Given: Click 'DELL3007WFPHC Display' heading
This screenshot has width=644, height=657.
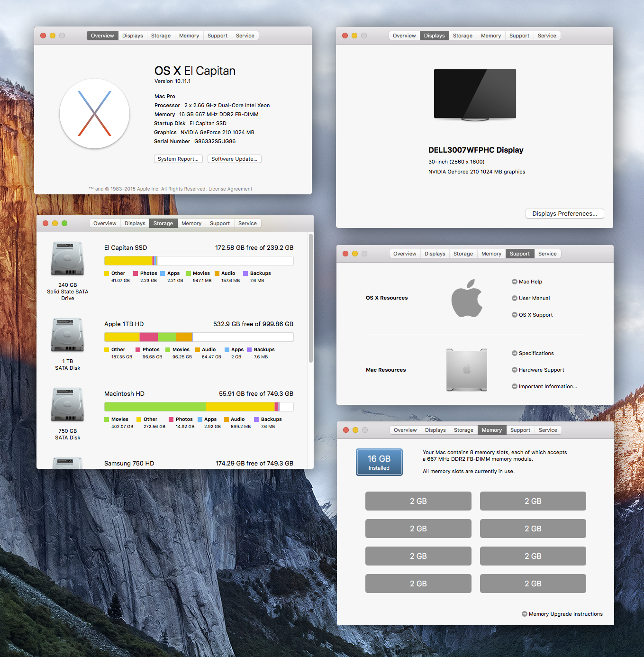Looking at the screenshot, I should pos(476,150).
